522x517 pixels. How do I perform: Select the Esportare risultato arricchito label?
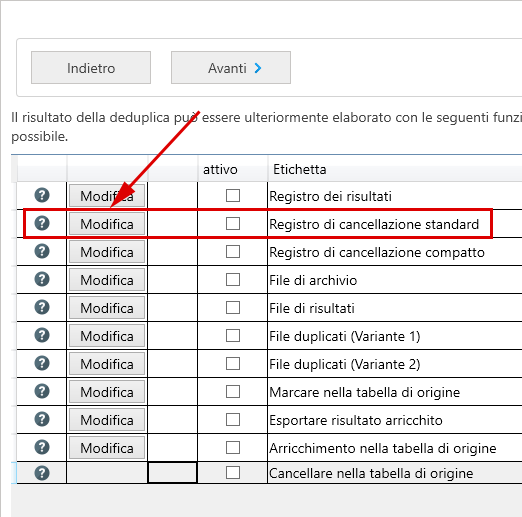tap(356, 420)
